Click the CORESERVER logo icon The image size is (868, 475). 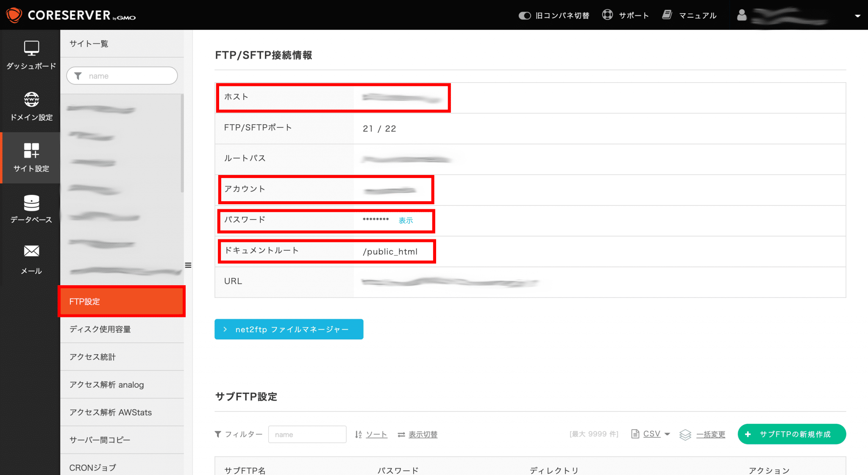tap(13, 14)
